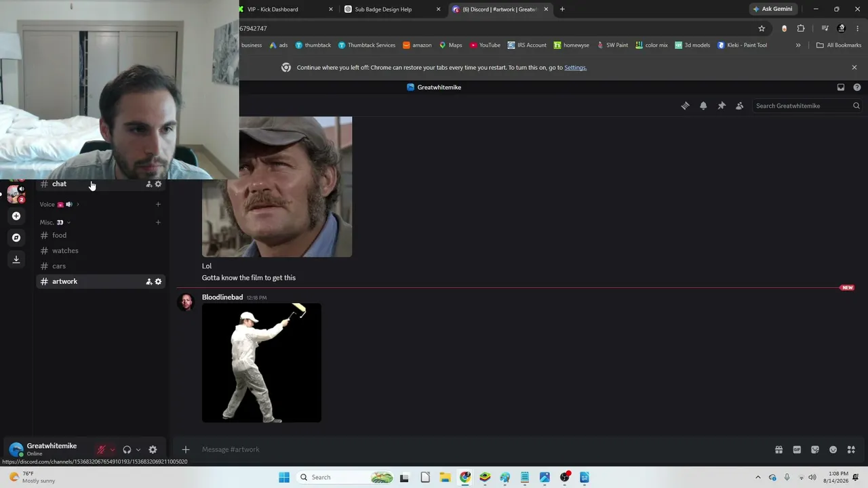
Task: Open the IRS Account bookmark
Action: 527,45
